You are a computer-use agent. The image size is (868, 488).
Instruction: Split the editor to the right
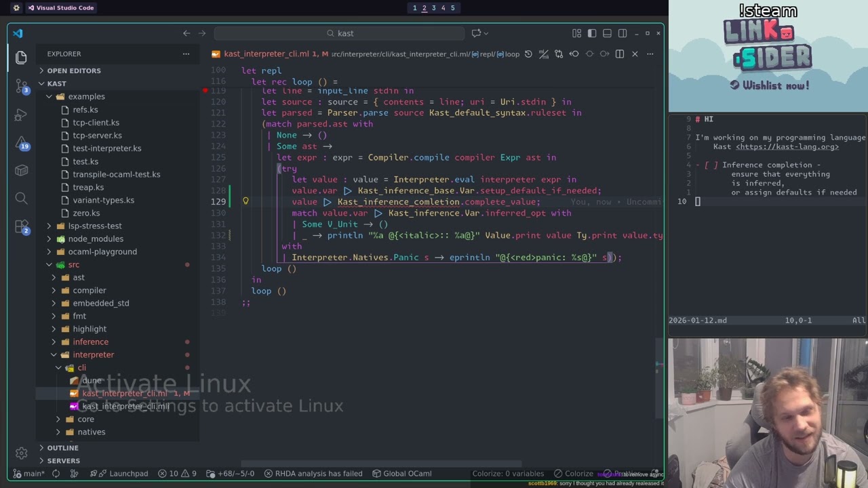tap(620, 54)
